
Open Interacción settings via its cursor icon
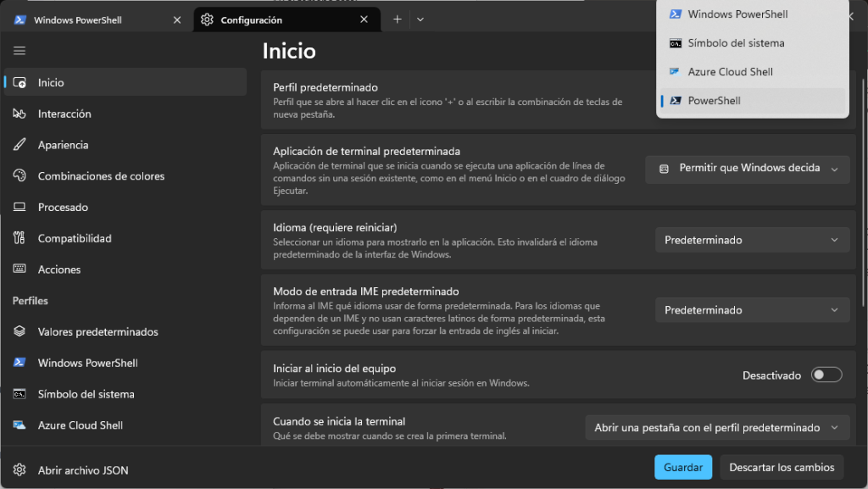[20, 114]
